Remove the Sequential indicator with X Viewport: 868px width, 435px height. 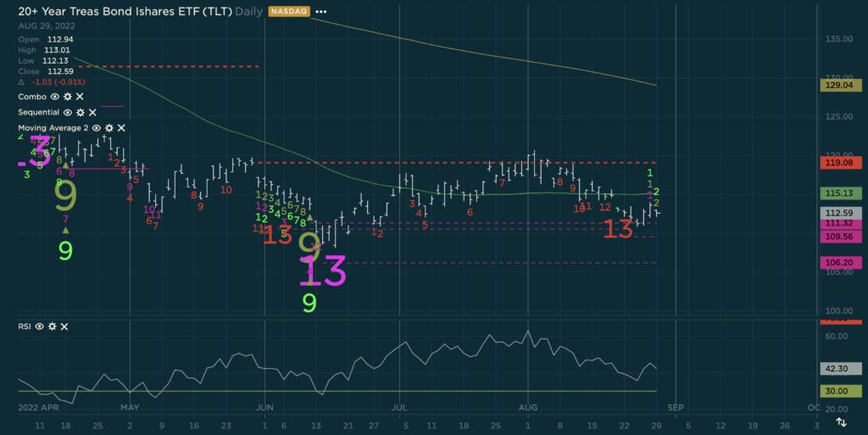(x=92, y=112)
